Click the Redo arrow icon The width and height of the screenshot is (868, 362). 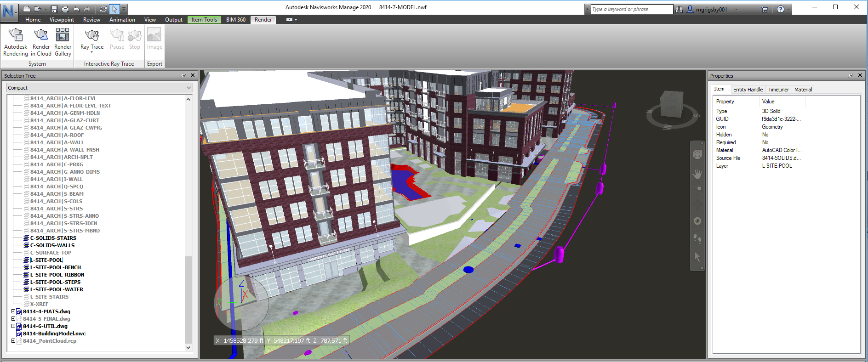(x=87, y=9)
